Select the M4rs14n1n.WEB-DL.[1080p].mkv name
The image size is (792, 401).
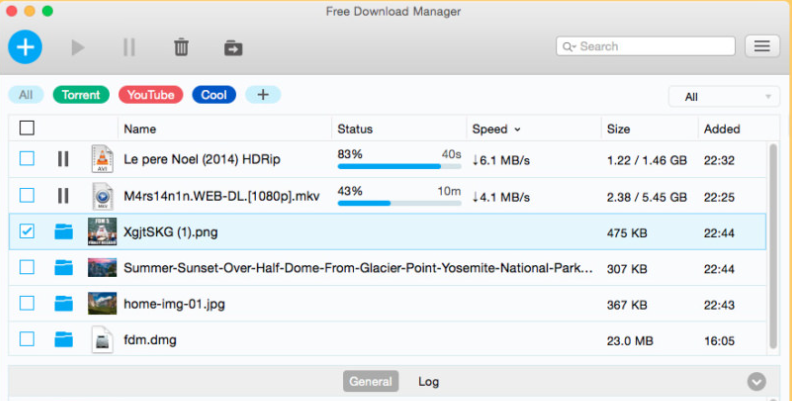221,196
